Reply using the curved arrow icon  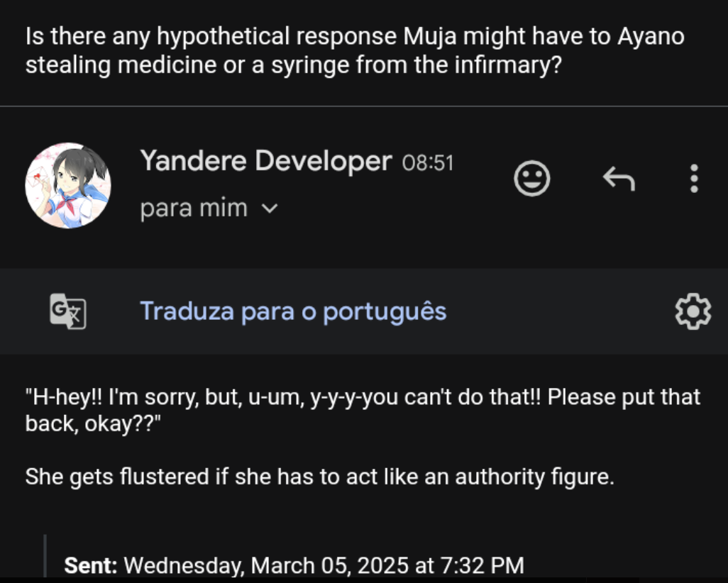(x=619, y=179)
